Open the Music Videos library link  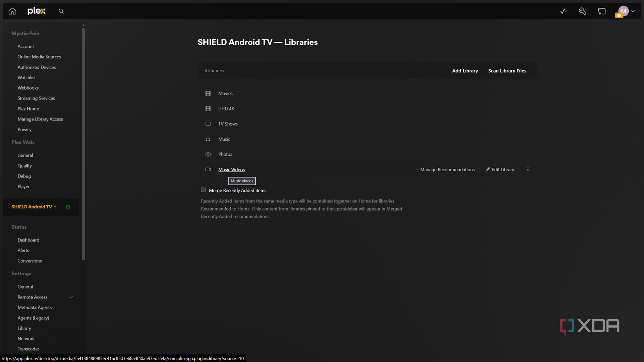click(x=231, y=170)
